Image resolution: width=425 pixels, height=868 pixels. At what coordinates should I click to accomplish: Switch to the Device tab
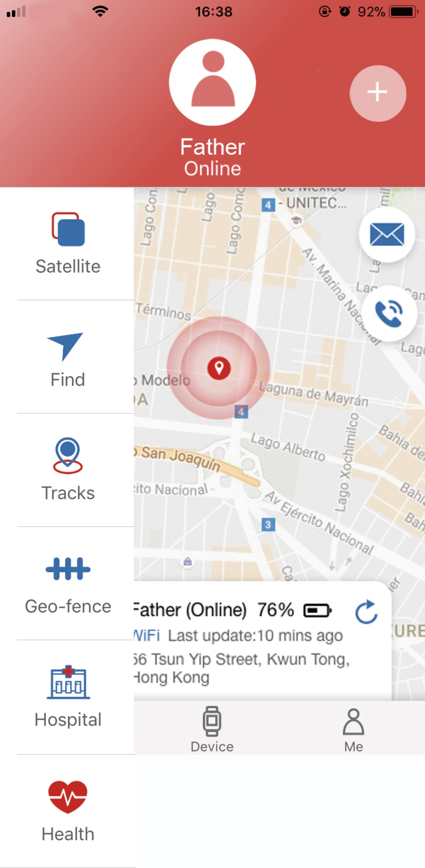click(x=212, y=729)
